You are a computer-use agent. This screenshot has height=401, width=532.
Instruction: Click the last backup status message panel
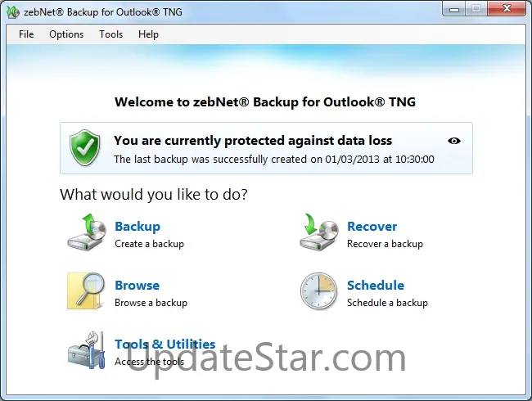266,148
